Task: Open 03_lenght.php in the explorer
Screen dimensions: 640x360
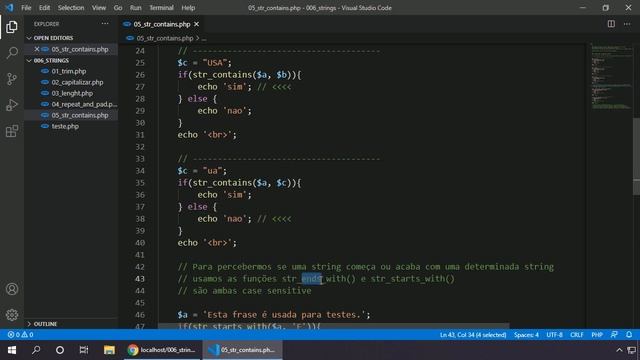Action: click(72, 93)
